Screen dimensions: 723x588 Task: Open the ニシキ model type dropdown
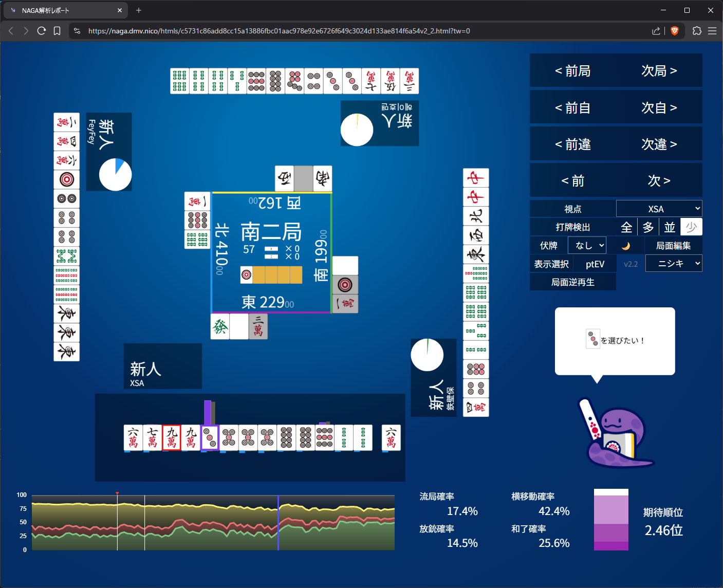pyautogui.click(x=673, y=264)
